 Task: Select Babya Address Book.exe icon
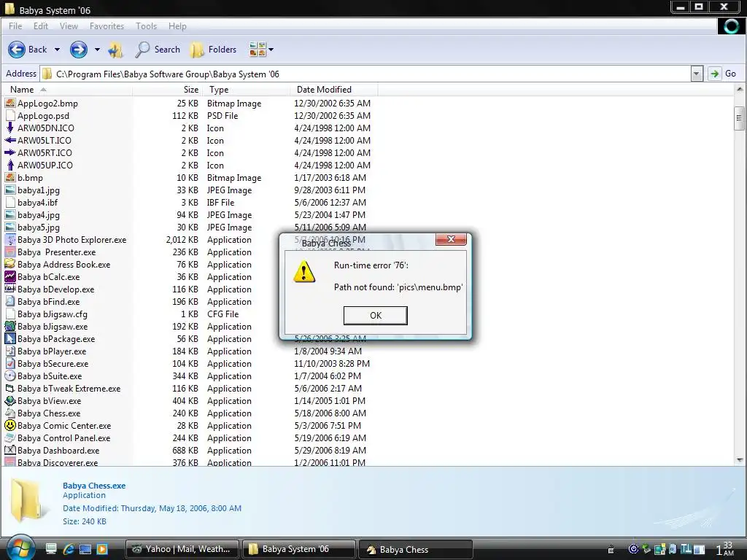tap(10, 264)
